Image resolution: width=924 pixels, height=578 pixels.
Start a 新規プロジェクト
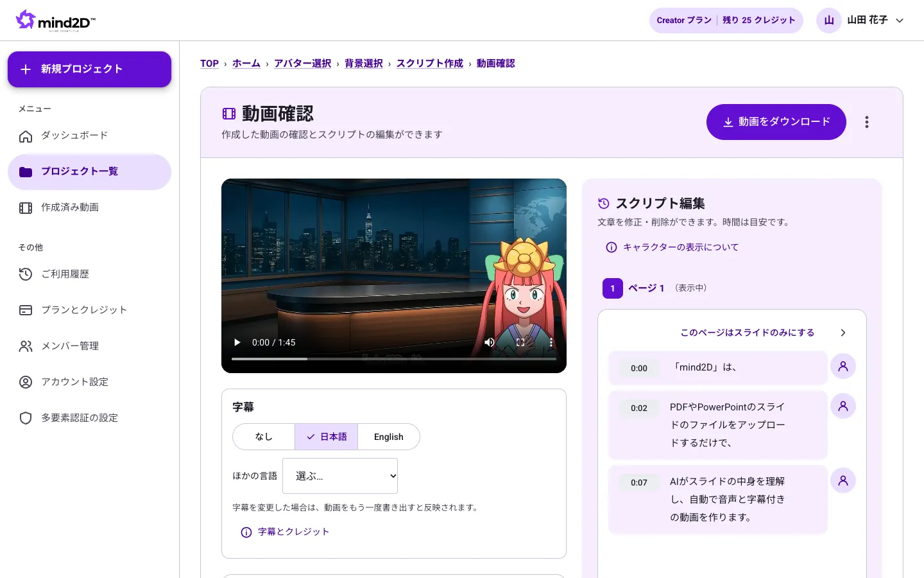pyautogui.click(x=89, y=69)
